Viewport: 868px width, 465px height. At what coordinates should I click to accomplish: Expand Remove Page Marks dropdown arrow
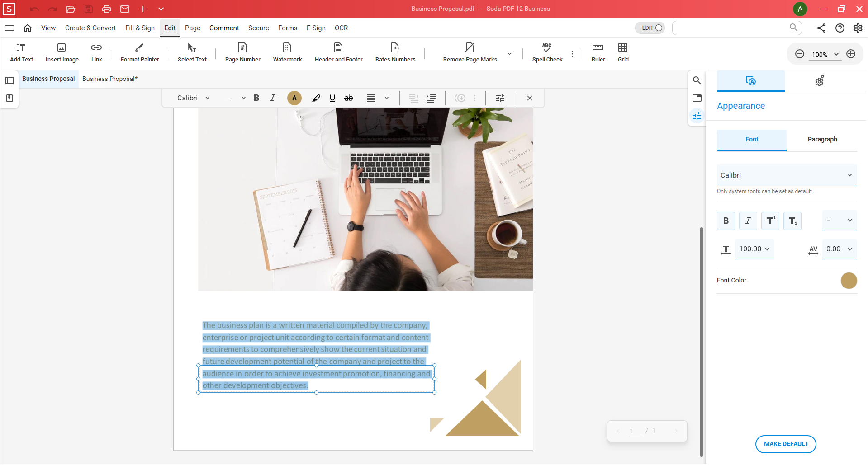[x=510, y=53]
